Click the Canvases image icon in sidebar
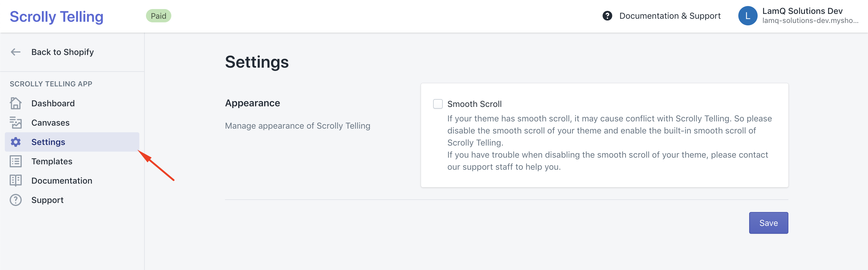 coord(15,123)
